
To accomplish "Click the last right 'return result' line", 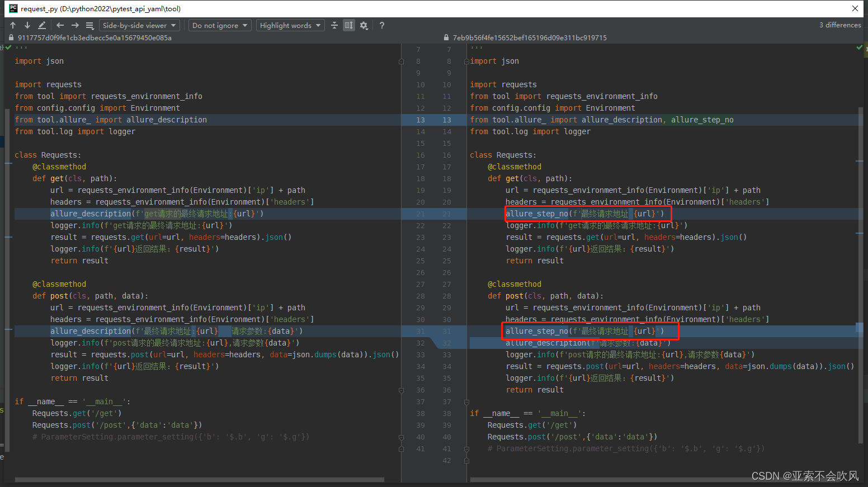I will pos(535,390).
